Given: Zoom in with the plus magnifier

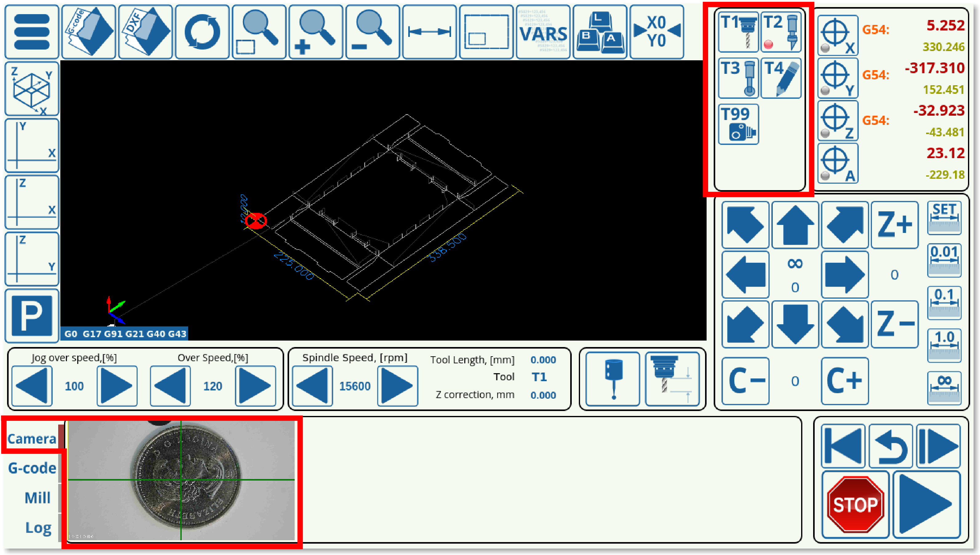Looking at the screenshot, I should 316,32.
